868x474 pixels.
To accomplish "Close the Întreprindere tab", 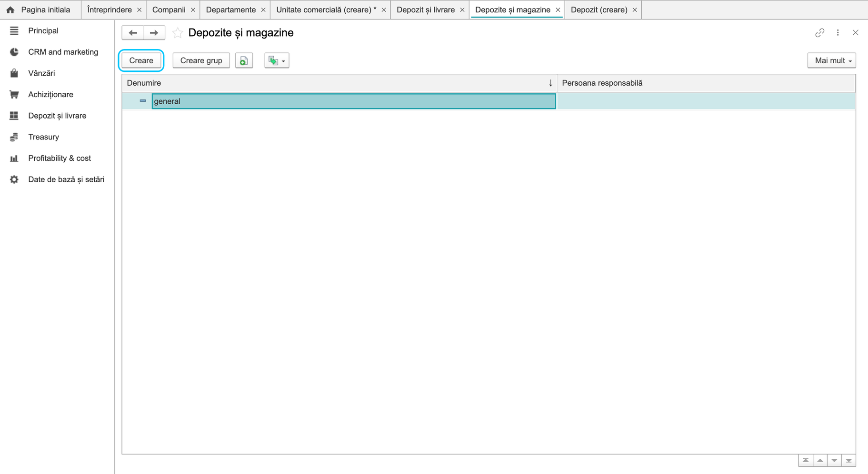I will coord(140,10).
